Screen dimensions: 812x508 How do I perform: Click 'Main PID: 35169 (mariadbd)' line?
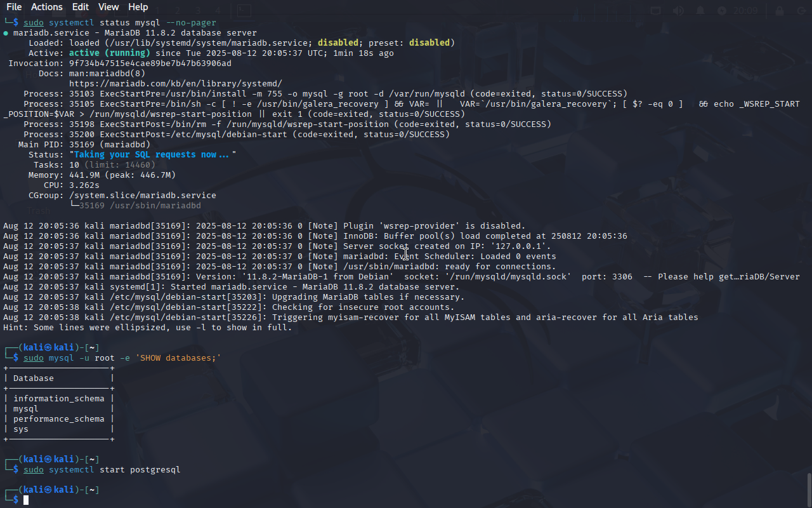pos(84,145)
